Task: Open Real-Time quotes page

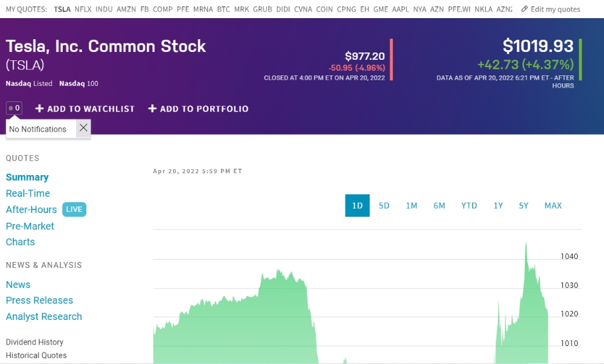Action: tap(28, 193)
